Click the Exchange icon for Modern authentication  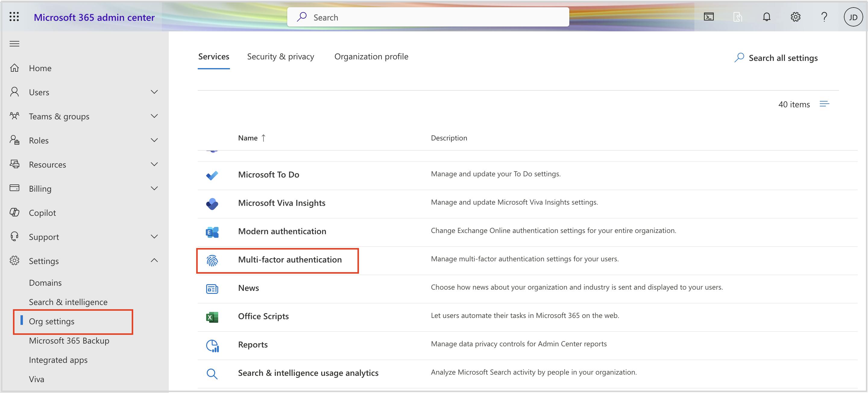coord(212,232)
